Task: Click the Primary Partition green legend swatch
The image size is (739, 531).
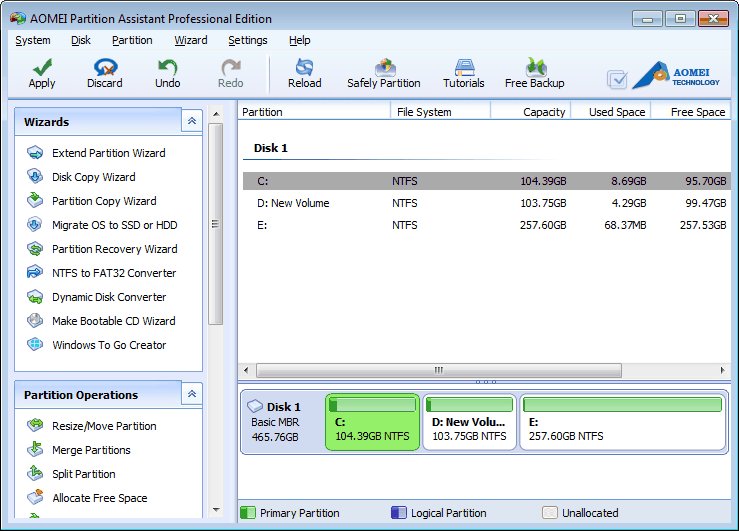Action: pos(248,513)
